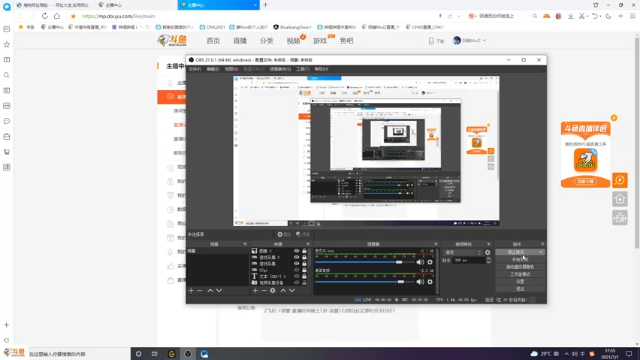The height and width of the screenshot is (360, 640).
Task: Toggle lock of 视频采集设备 source
Action: pyautogui.click(x=304, y=282)
